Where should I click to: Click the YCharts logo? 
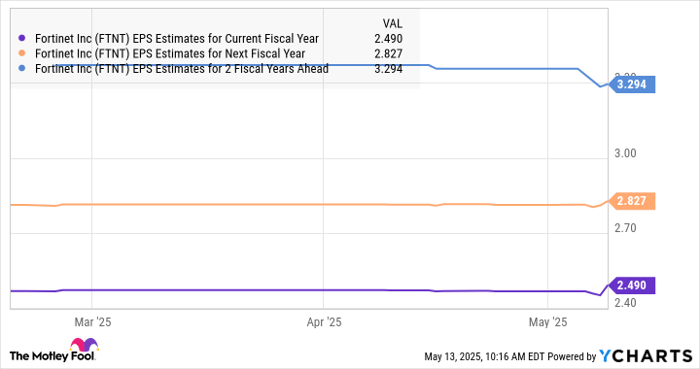(646, 356)
